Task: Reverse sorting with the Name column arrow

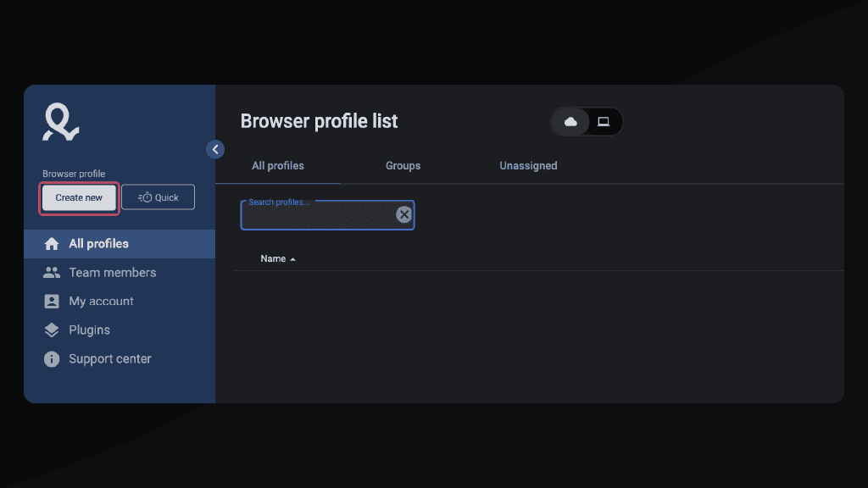Action: pyautogui.click(x=293, y=258)
